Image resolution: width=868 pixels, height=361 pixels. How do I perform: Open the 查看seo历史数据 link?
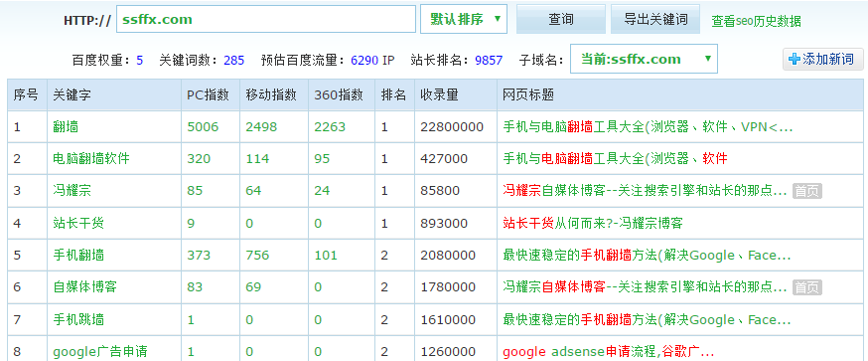756,22
